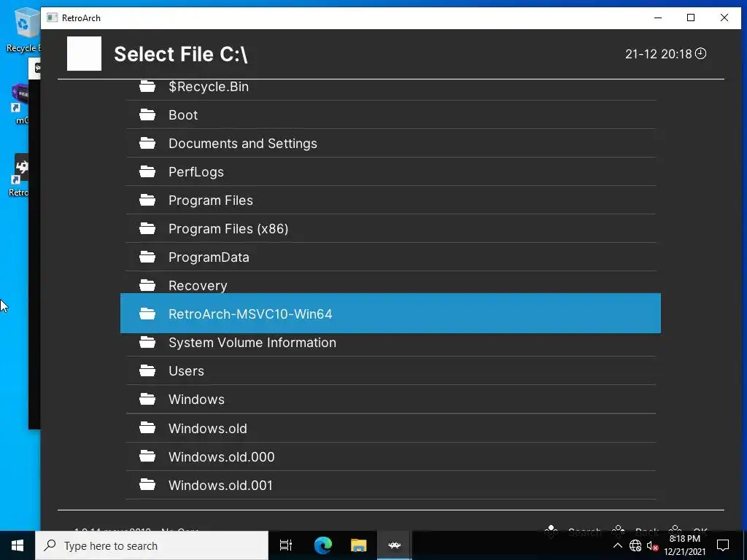Image resolution: width=747 pixels, height=560 pixels.
Task: Open highlighted RetroArch-MSVC10-Win64 folder
Action: click(391, 314)
